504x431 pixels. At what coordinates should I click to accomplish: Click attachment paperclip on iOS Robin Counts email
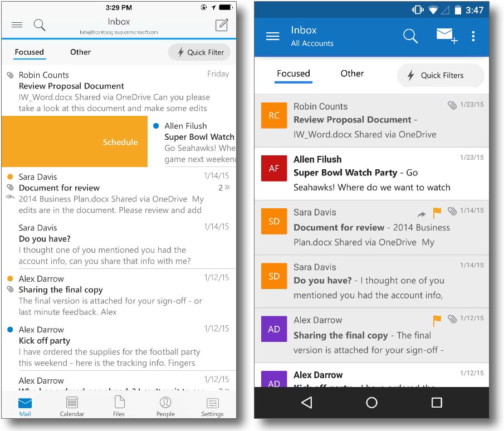click(x=10, y=75)
